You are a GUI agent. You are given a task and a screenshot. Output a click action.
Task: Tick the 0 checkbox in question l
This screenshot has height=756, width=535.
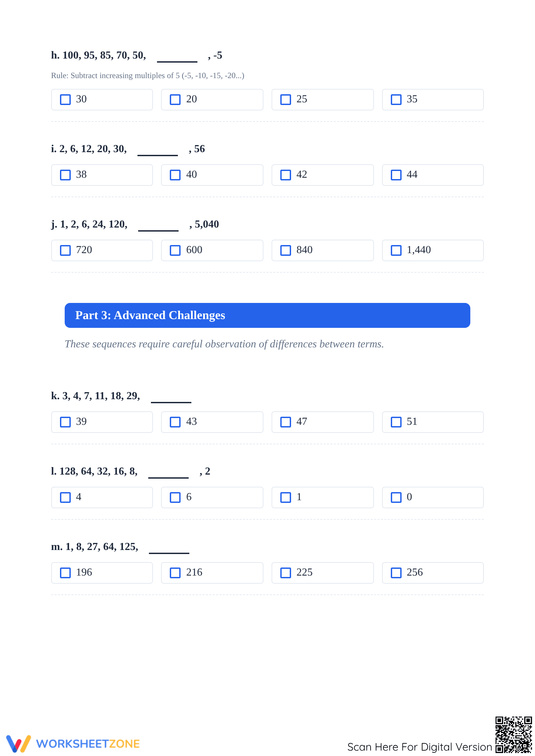[396, 497]
